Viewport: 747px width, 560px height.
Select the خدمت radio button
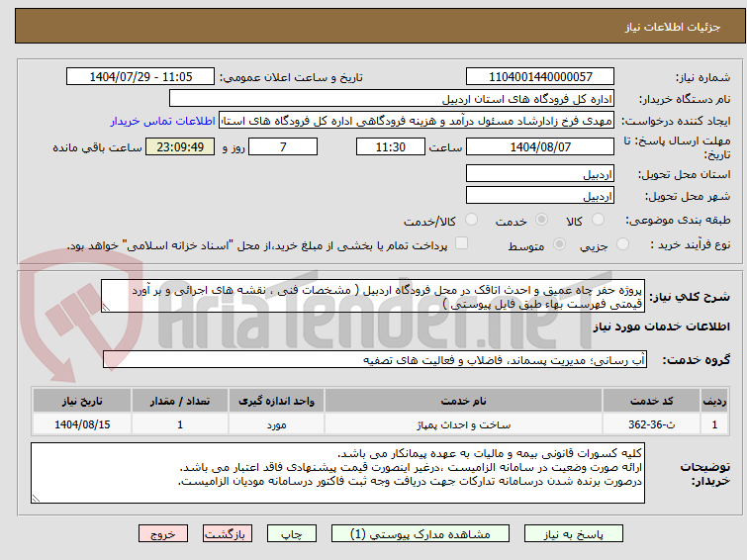pyautogui.click(x=541, y=220)
